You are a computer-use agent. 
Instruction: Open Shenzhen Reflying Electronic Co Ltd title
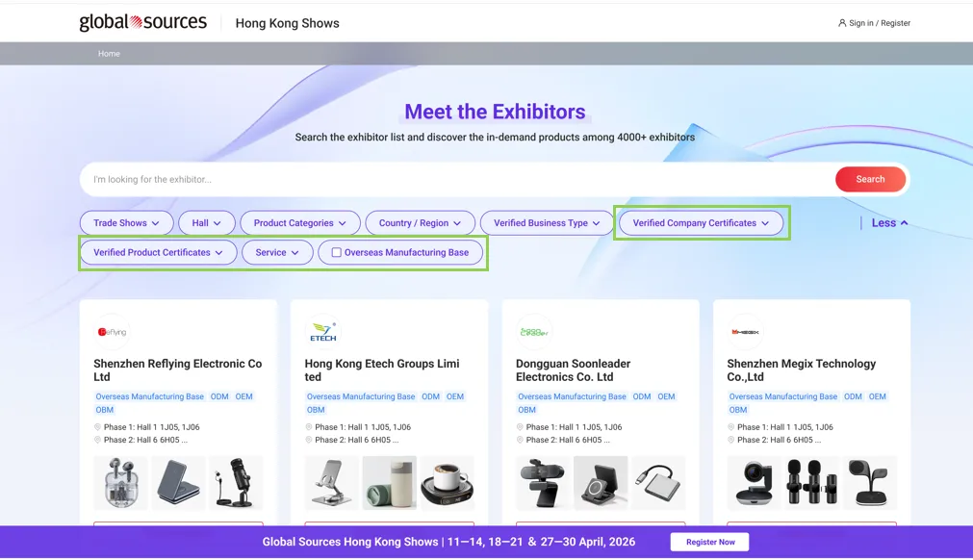[x=177, y=370]
